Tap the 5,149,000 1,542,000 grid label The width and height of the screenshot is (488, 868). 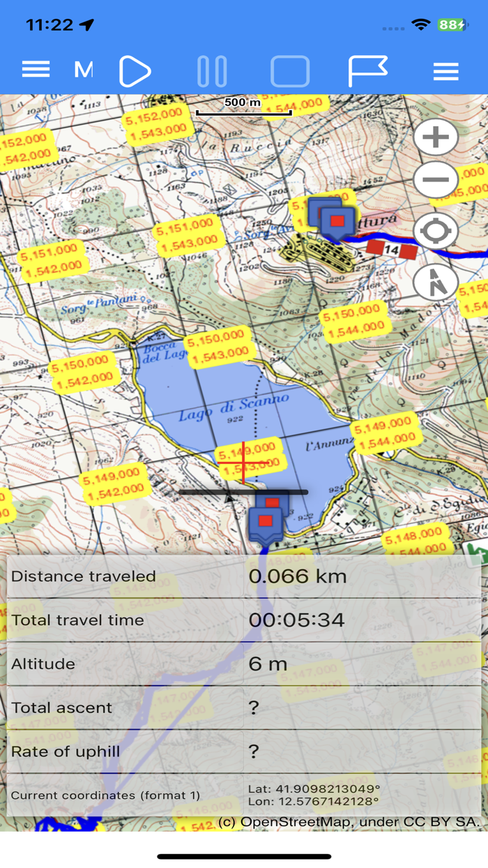[x=114, y=484]
